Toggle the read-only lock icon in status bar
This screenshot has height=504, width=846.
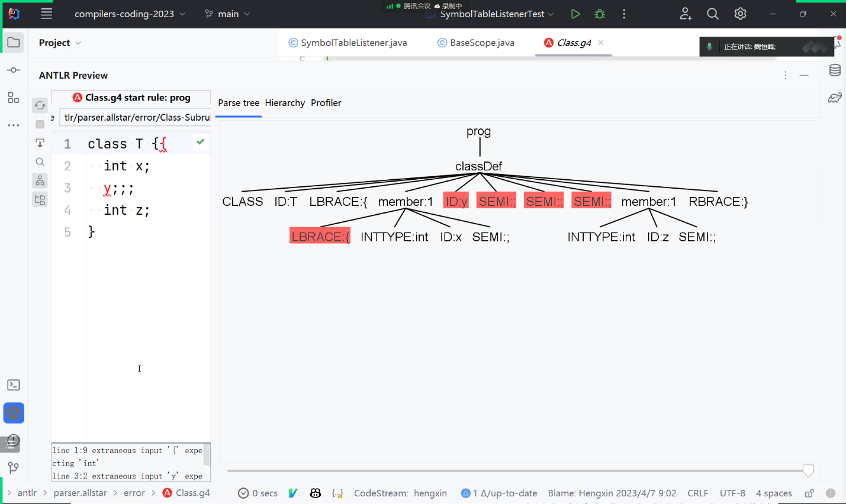(x=809, y=493)
